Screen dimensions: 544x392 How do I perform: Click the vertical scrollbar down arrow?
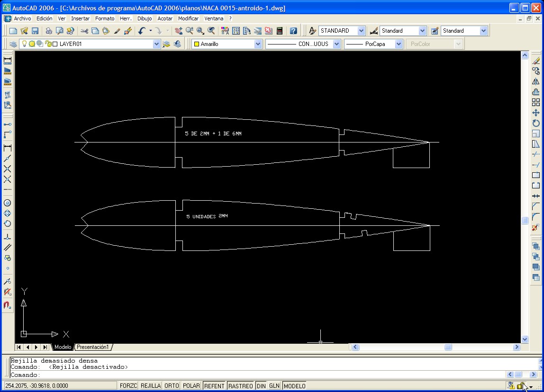525,339
